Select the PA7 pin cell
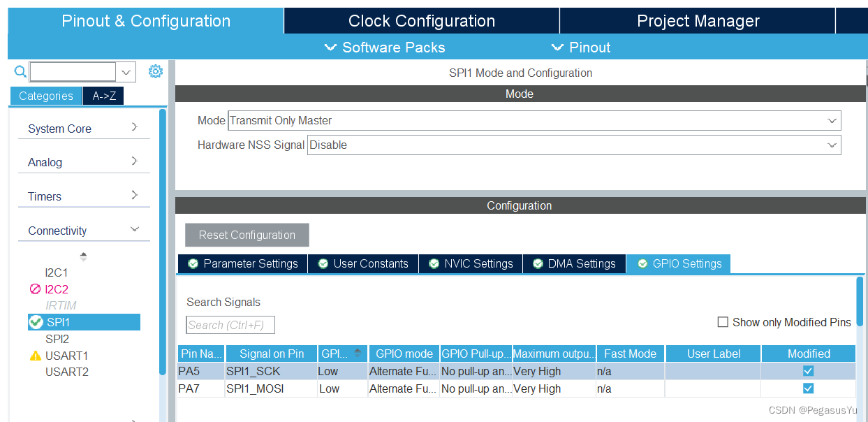 [201, 388]
